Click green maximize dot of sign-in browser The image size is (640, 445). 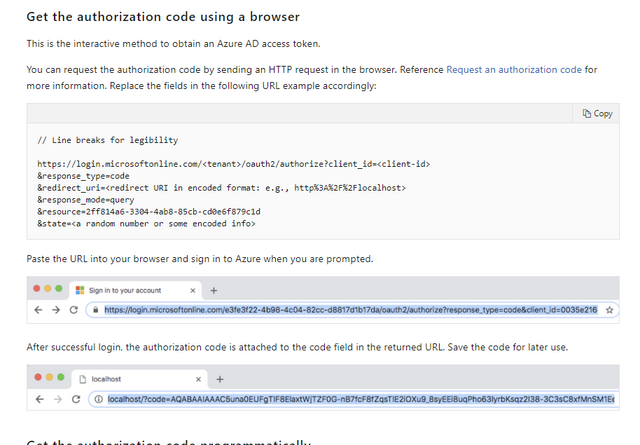coord(59,289)
